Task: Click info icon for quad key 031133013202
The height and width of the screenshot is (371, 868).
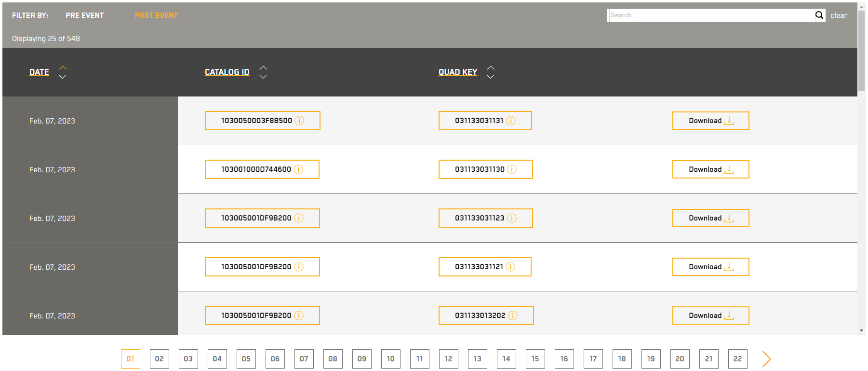Action: coord(513,316)
